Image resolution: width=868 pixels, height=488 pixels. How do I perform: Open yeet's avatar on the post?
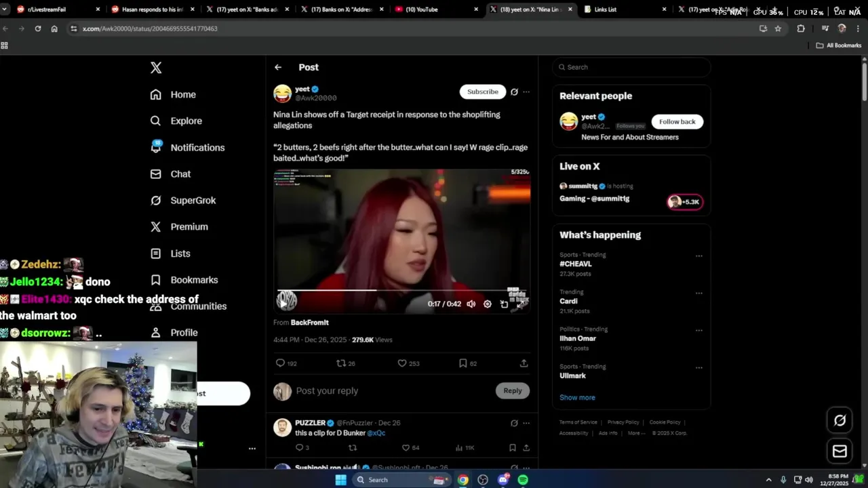[x=282, y=93]
